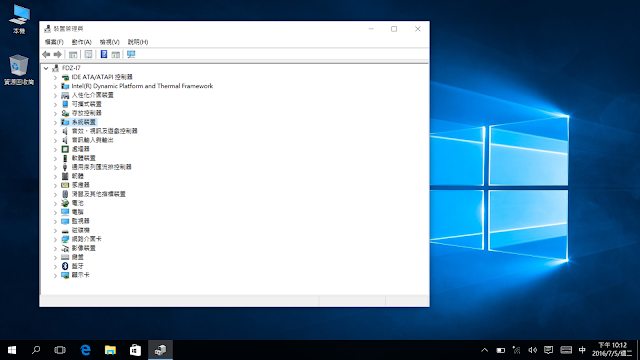This screenshot has width=640, height=360.
Task: Select the 顯示卡 label text
Action: click(x=80, y=275)
